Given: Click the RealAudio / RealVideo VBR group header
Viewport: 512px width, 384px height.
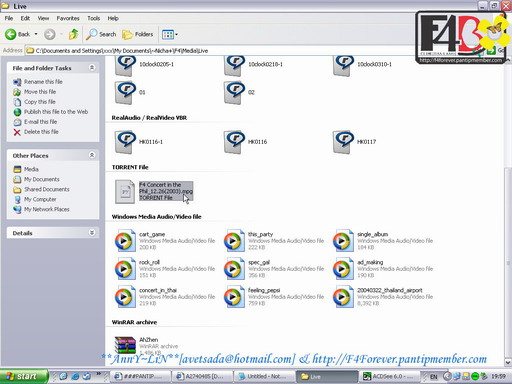Looking at the screenshot, I should 149,118.
